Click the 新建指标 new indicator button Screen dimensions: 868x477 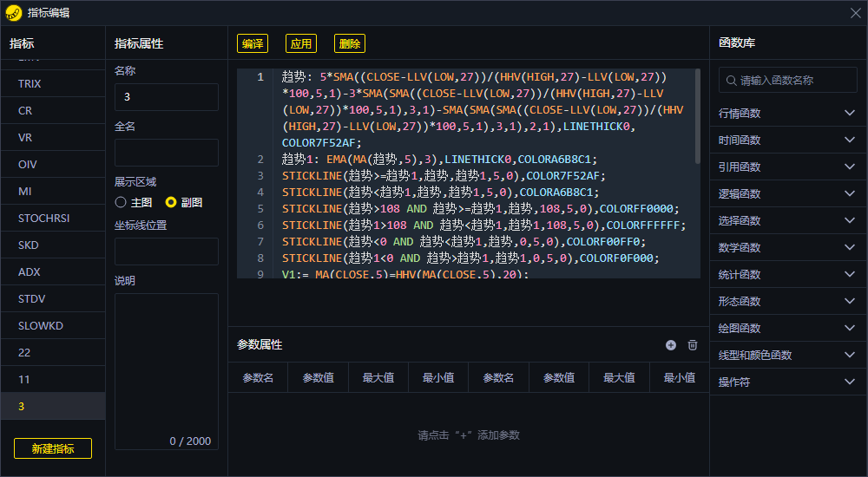(x=53, y=448)
